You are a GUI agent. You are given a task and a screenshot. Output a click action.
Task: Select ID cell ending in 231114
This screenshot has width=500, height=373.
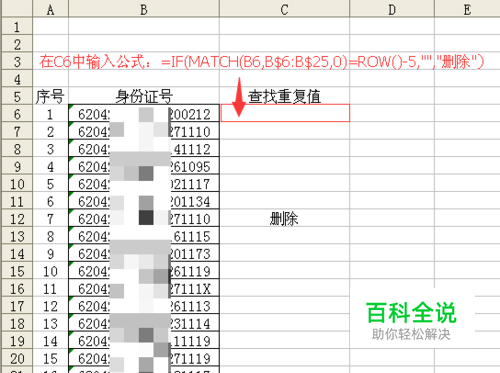pos(144,323)
